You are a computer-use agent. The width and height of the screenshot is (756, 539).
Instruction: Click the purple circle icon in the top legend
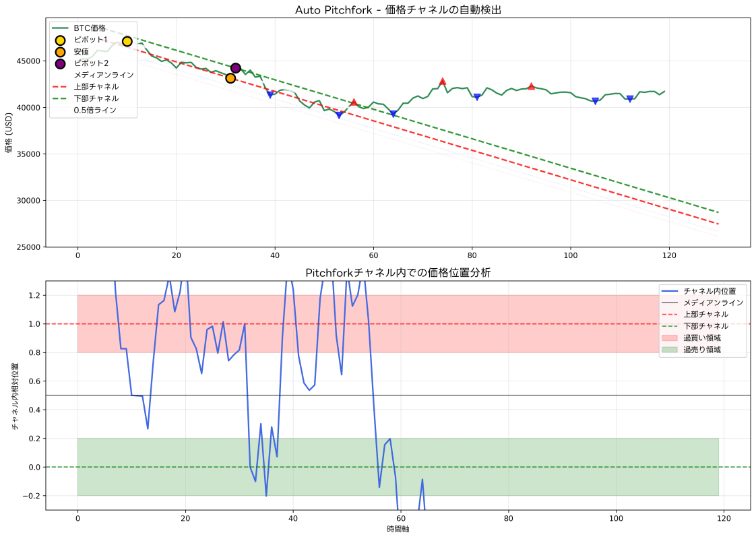tap(60, 63)
